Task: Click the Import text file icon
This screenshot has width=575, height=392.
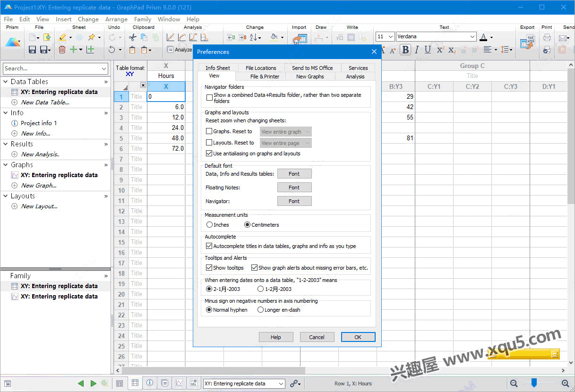Action: [x=300, y=40]
